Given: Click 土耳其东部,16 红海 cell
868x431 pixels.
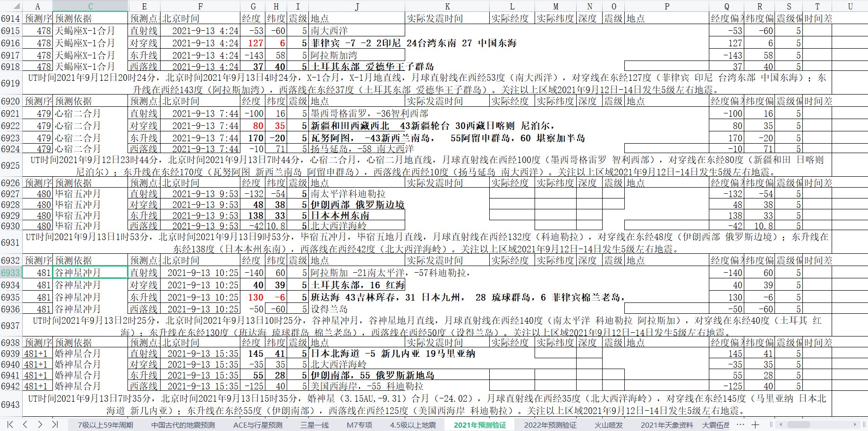Looking at the screenshot, I should (357, 285).
